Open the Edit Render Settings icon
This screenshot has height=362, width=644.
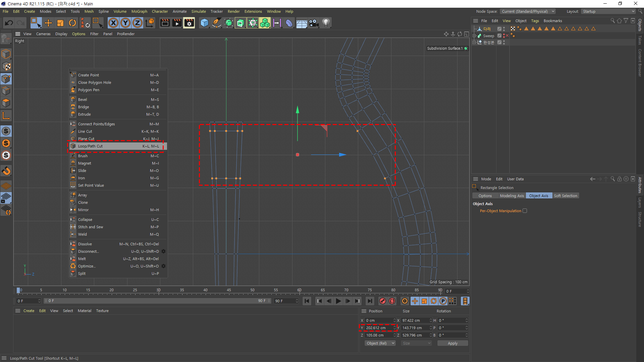[x=189, y=23]
